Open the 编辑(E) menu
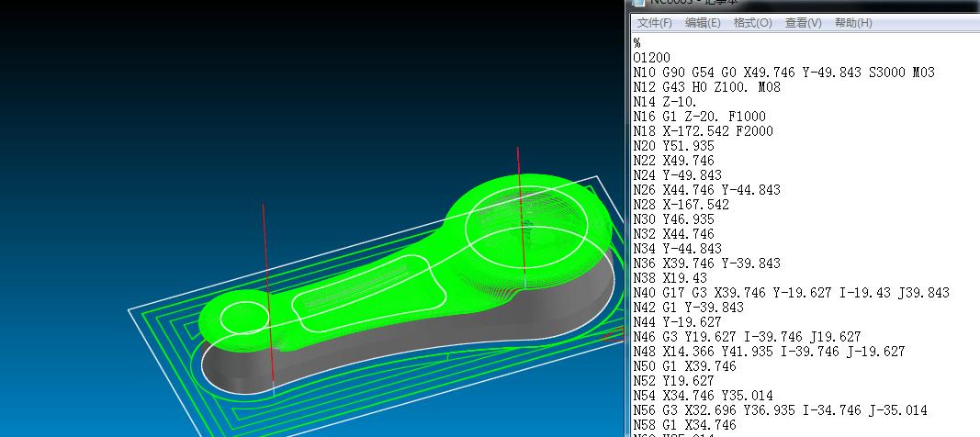Image resolution: width=980 pixels, height=437 pixels. click(703, 23)
